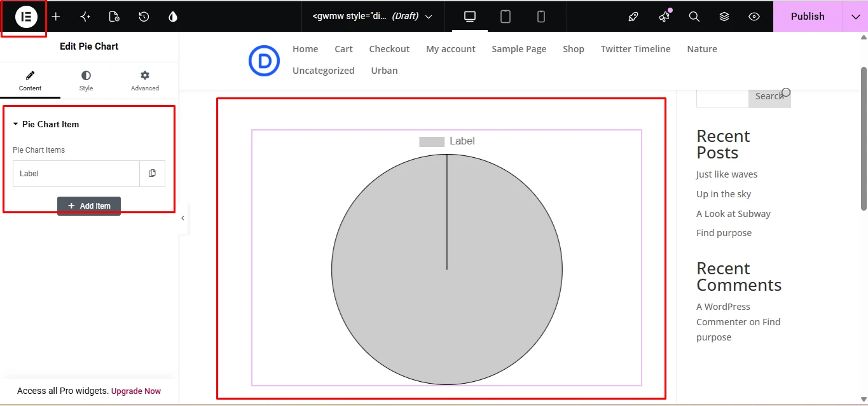Toggle the Label legend swatch in chart
The width and height of the screenshot is (868, 406).
(431, 141)
